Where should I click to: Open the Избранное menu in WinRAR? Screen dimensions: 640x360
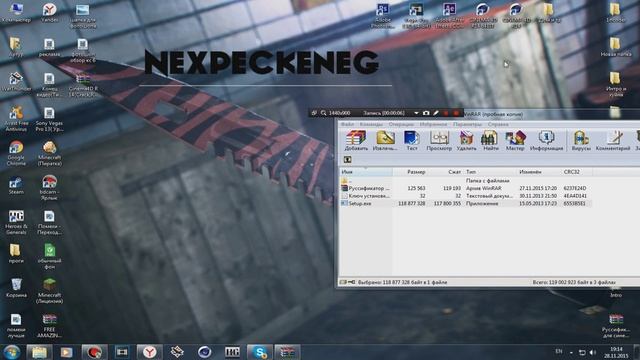pos(433,124)
